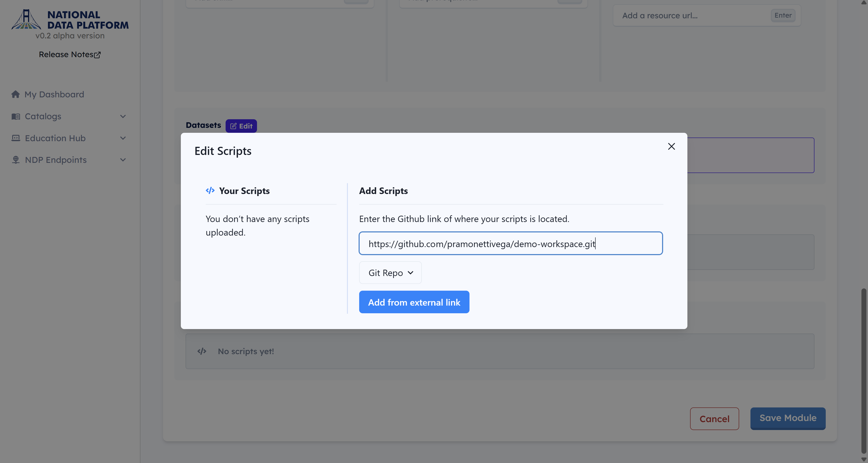Click the GitHub link input field
868x463 pixels.
pos(510,243)
